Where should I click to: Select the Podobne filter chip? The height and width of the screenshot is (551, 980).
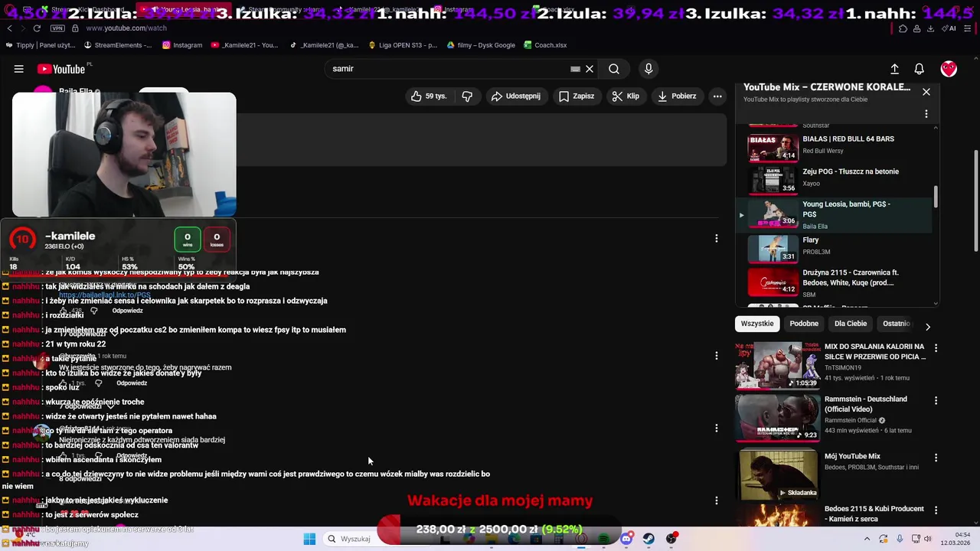point(804,324)
